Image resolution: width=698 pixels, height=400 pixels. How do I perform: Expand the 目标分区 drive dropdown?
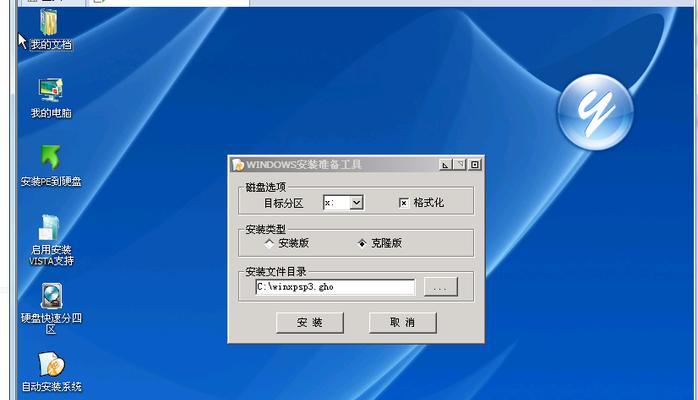[356, 203]
